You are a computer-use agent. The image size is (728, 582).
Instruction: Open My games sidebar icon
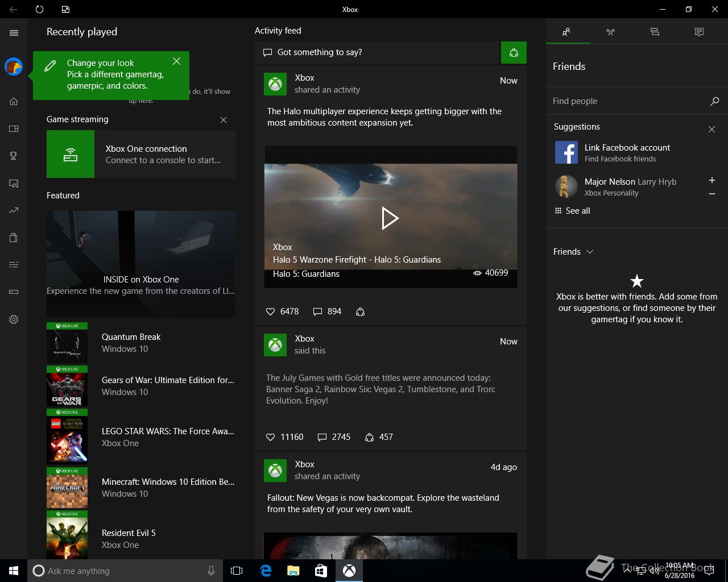click(14, 128)
